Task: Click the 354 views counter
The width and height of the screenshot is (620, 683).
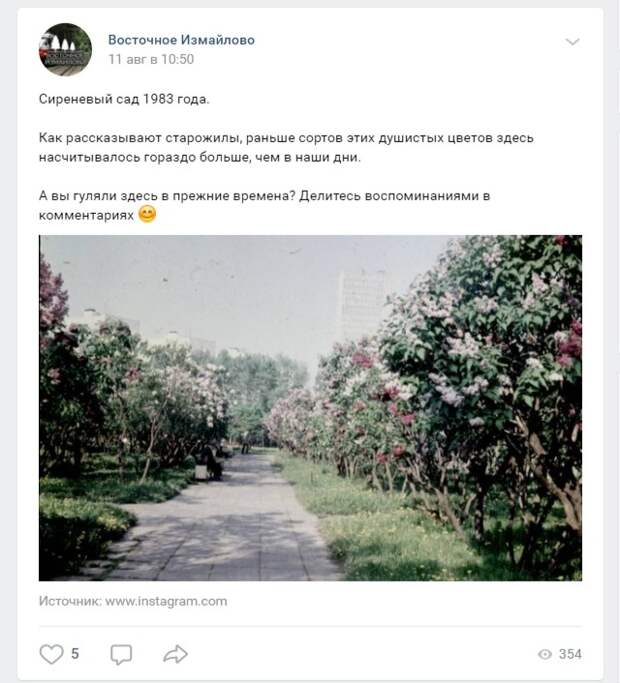Action: (x=570, y=654)
